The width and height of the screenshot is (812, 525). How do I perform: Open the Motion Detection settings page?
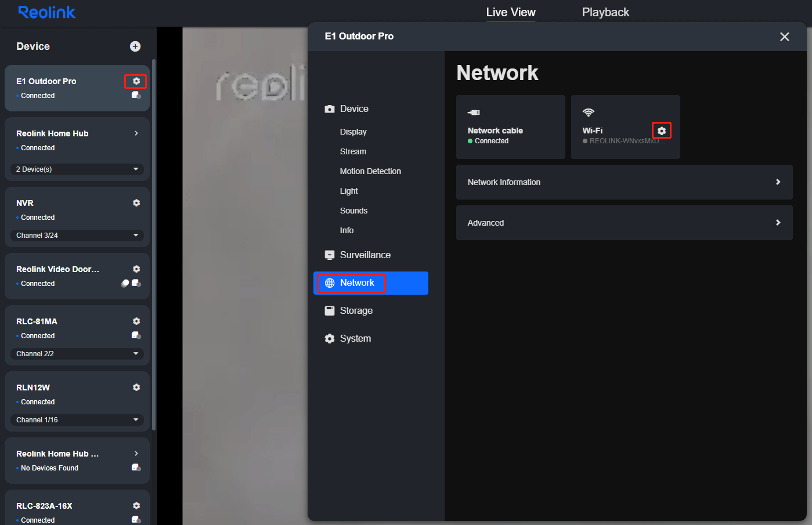370,171
